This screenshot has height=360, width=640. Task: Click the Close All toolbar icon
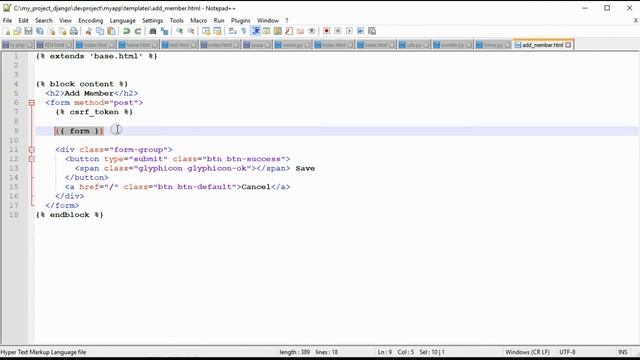(62, 31)
